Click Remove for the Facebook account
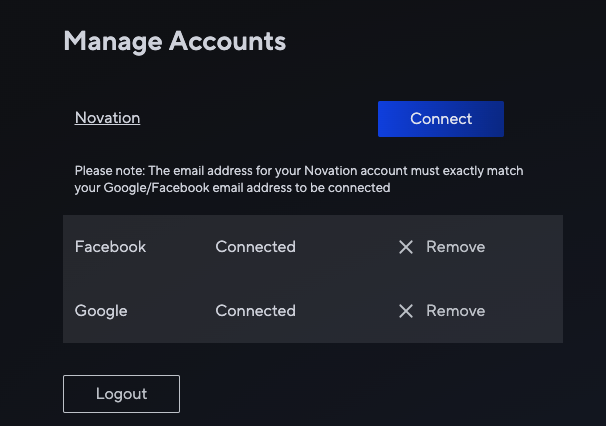 (455, 247)
